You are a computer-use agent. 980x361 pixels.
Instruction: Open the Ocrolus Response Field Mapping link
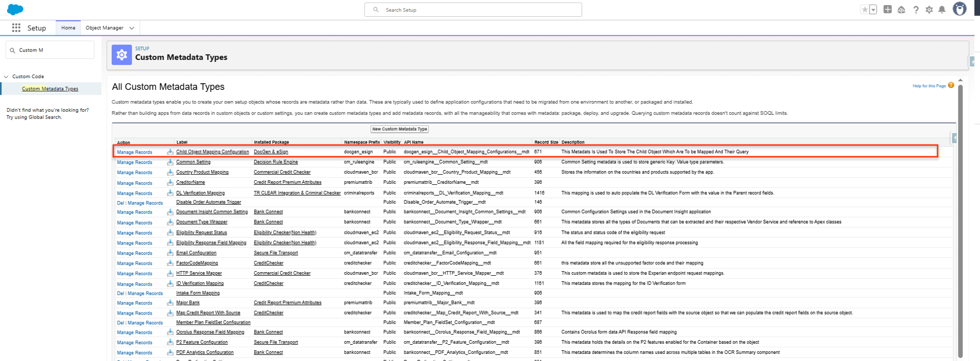pyautogui.click(x=210, y=332)
